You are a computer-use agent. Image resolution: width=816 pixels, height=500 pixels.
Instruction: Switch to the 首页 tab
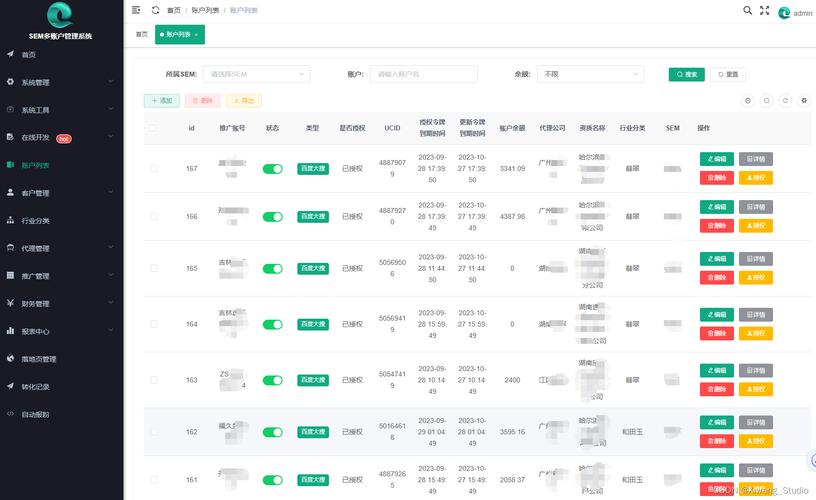tap(141, 34)
